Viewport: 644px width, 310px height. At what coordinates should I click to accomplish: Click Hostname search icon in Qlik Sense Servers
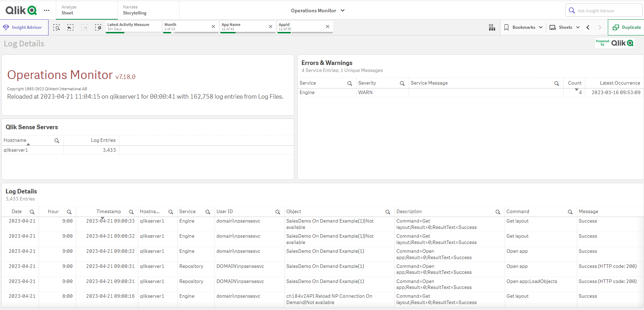point(57,141)
